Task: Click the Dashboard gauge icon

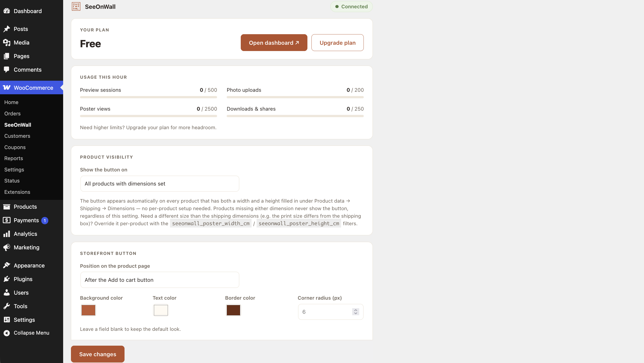Action: (7, 11)
